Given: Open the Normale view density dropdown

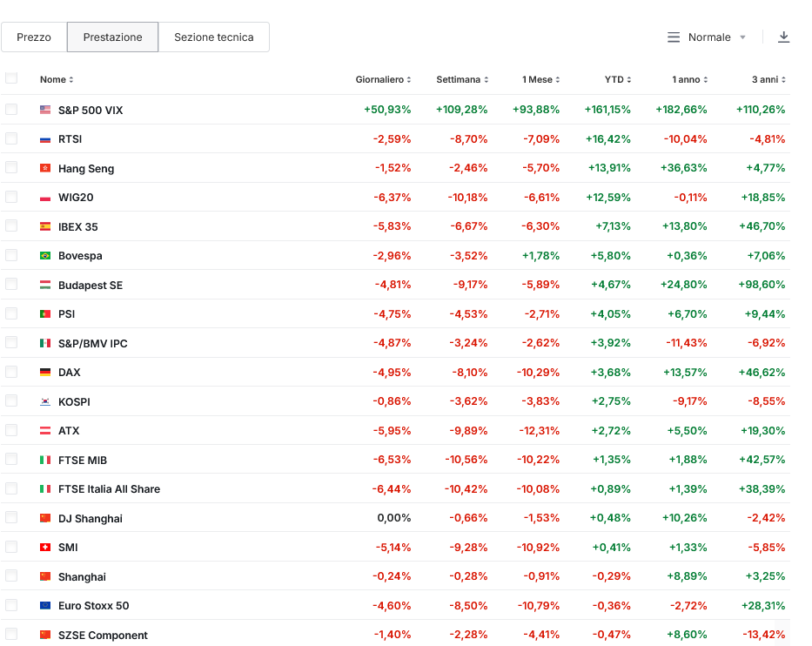Looking at the screenshot, I should [707, 37].
